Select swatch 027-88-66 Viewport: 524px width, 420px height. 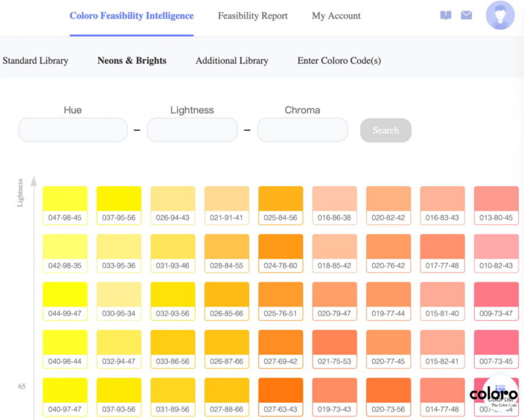pyautogui.click(x=226, y=397)
